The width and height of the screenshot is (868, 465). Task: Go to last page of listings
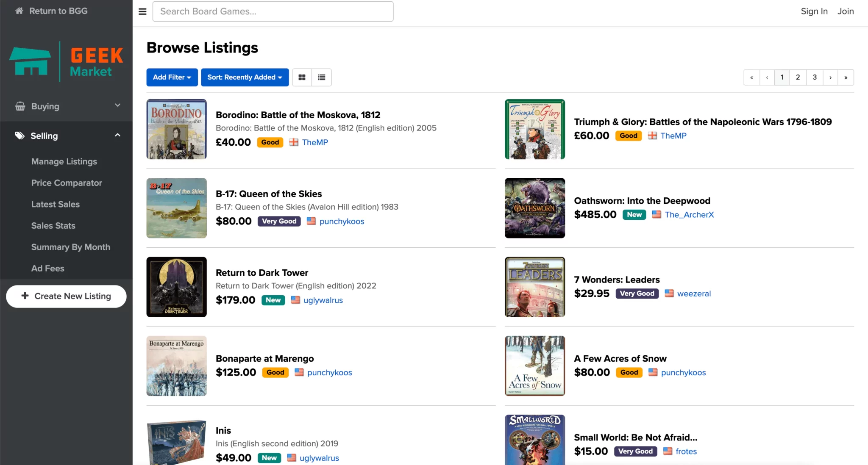coord(846,77)
